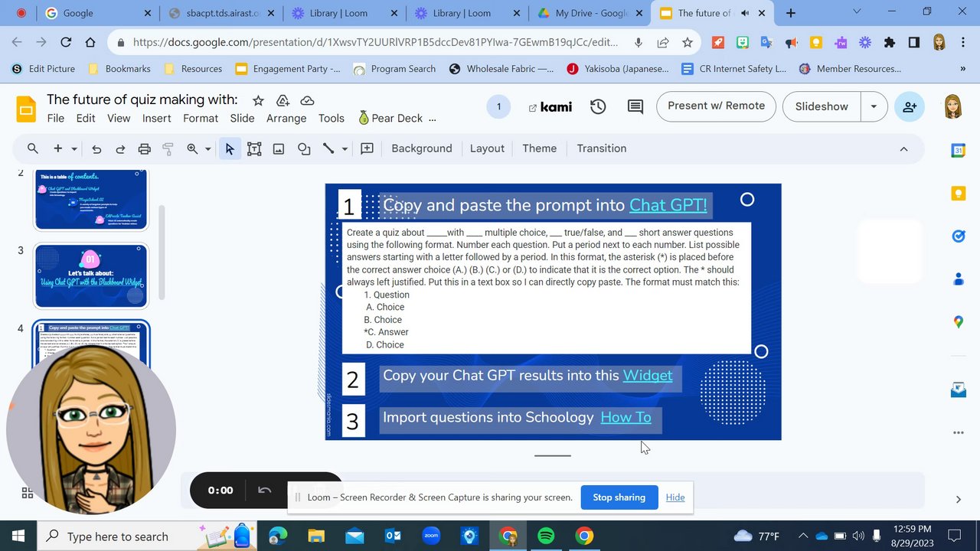Click the kami extension button
The image size is (980, 551).
pos(550,106)
